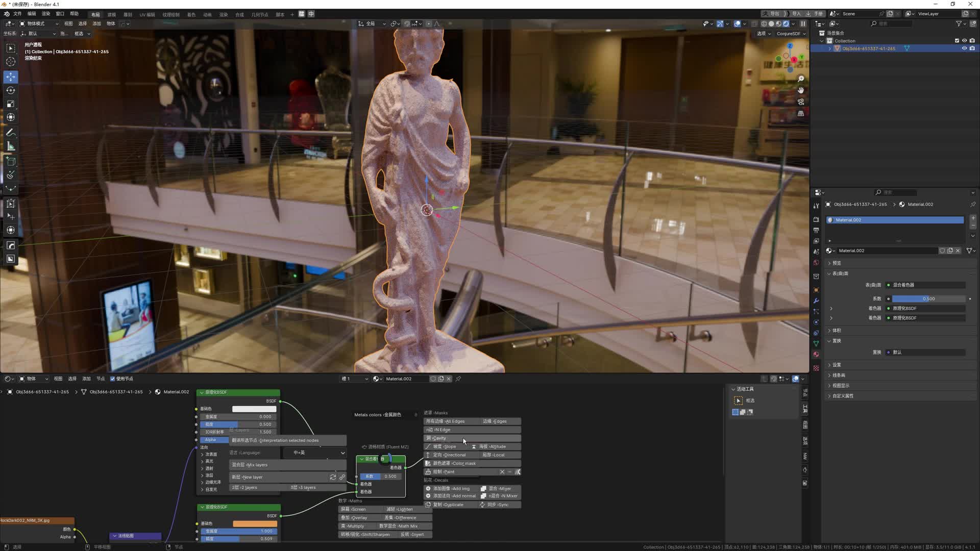This screenshot has width=980, height=551.
Task: Select the Measure tool icon
Action: tap(11, 146)
